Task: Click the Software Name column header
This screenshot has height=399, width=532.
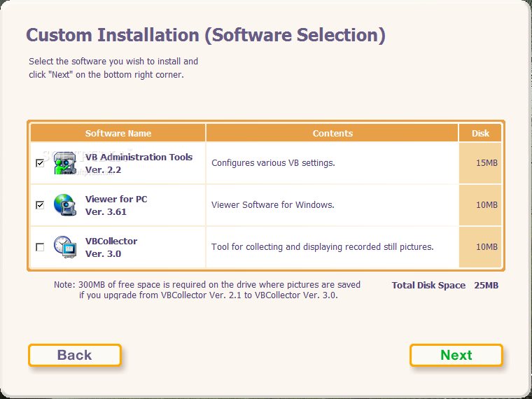Action: click(118, 133)
